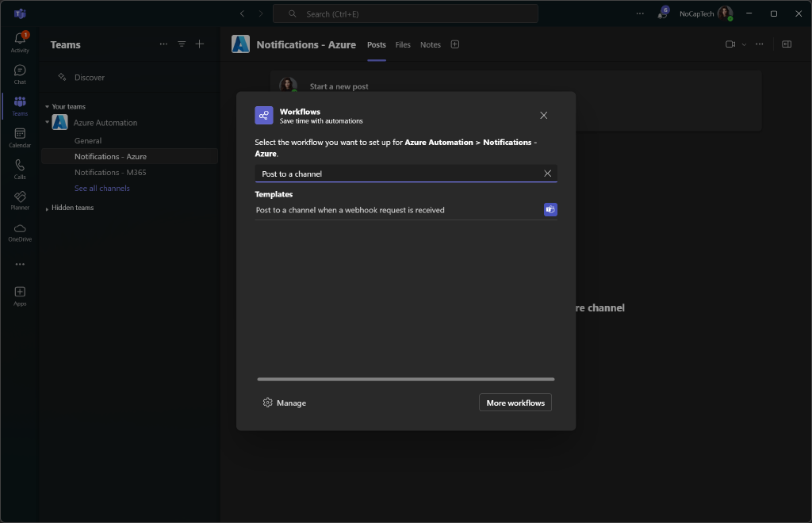The height and width of the screenshot is (523, 812).
Task: Open Chat from the sidebar
Action: coord(19,72)
